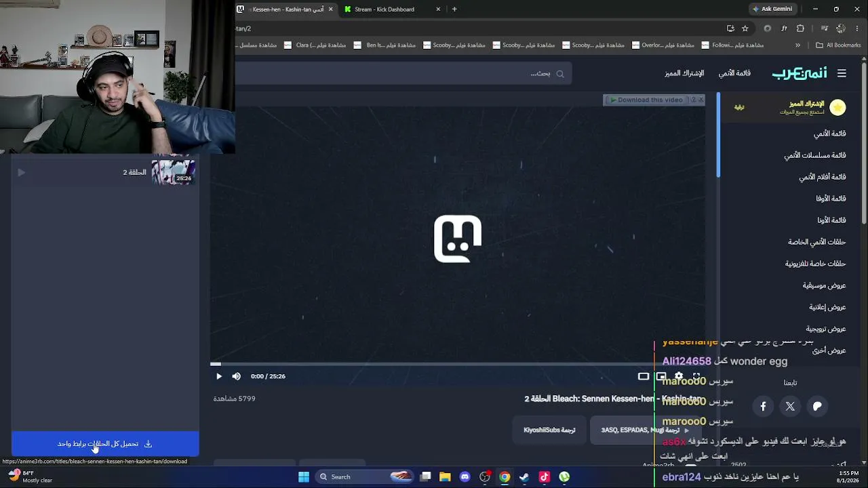Click the magnifier search icon
The image size is (868, 488).
click(560, 74)
